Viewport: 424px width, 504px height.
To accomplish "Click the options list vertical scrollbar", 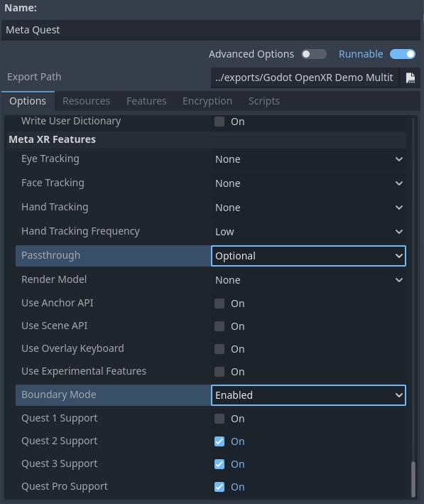I will pyautogui.click(x=413, y=479).
